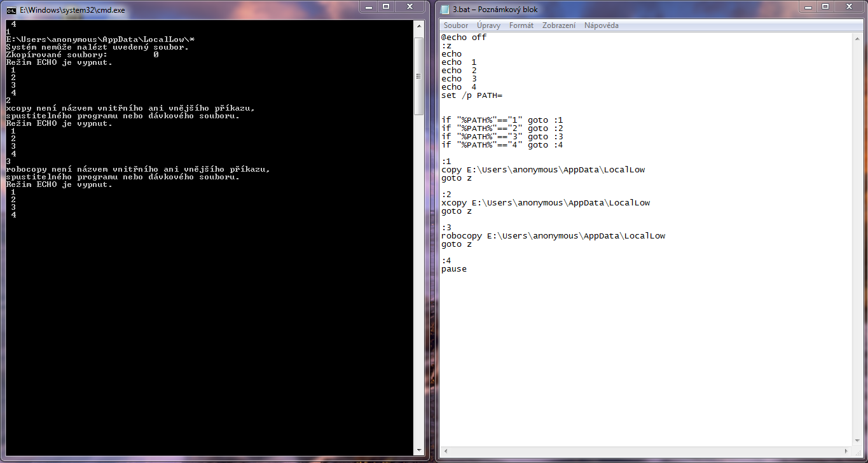Click the ":2" label line in Notepad

(x=446, y=195)
